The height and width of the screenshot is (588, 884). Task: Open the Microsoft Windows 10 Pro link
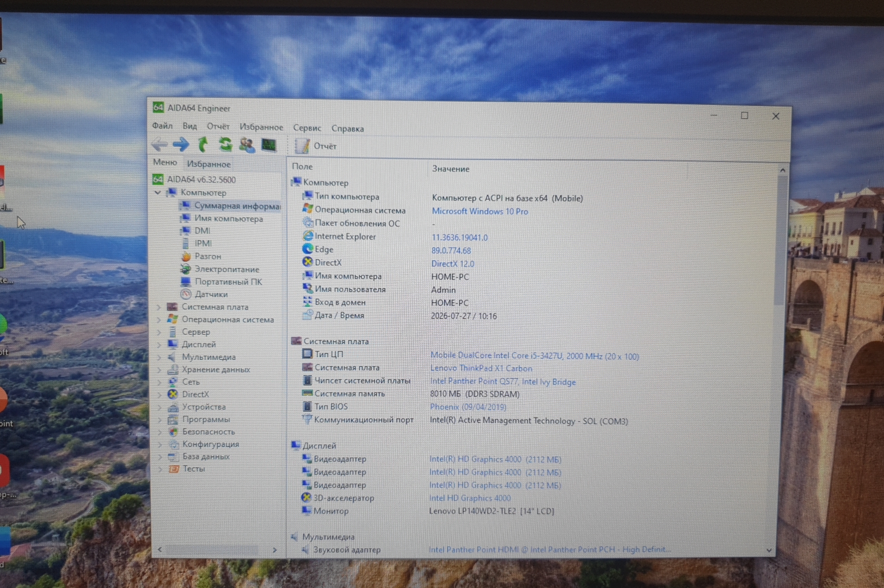[x=480, y=211]
